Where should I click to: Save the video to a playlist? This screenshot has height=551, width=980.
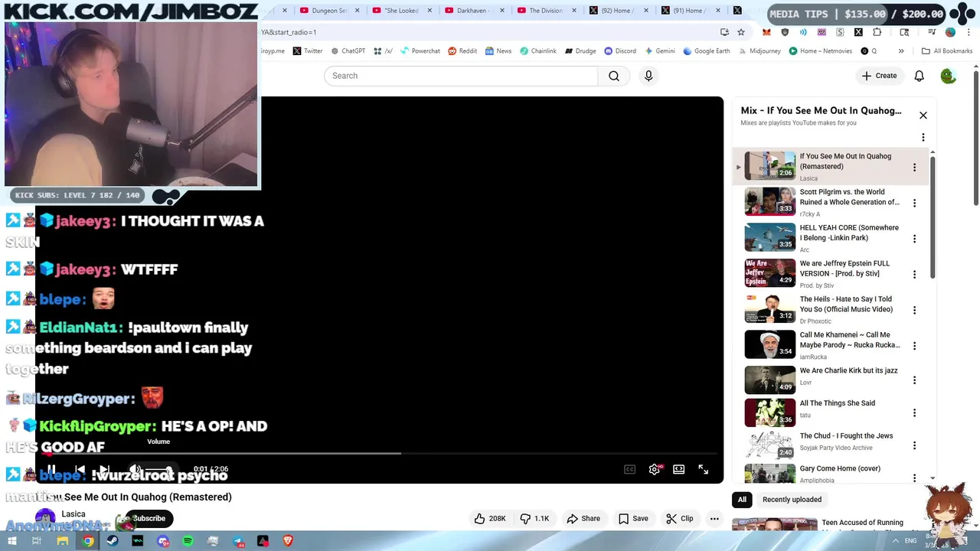coord(633,518)
